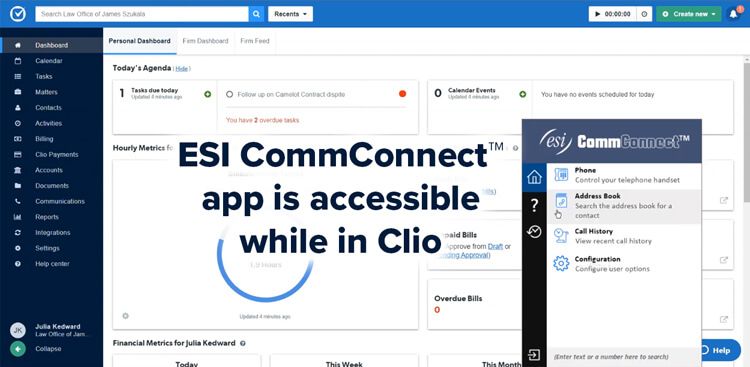Open Address Book in CommConnect
The image size is (750, 367).
click(624, 206)
